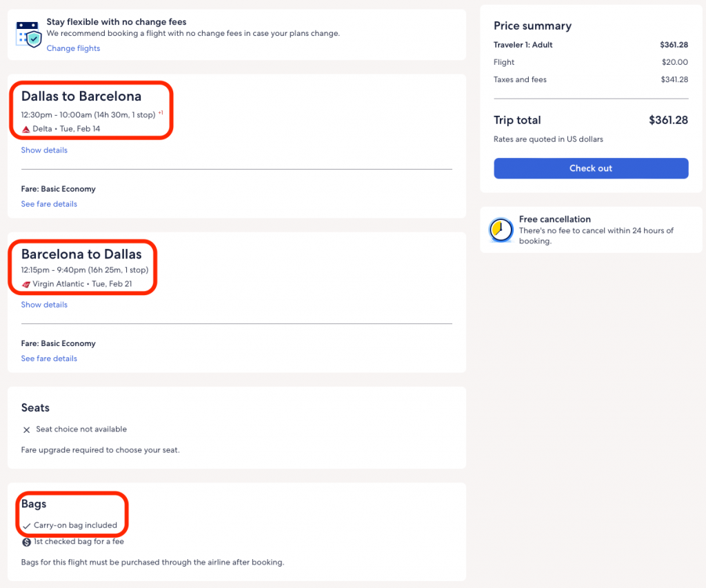
Task: Expand Show details for Barcelona to Dallas
Action: click(44, 305)
